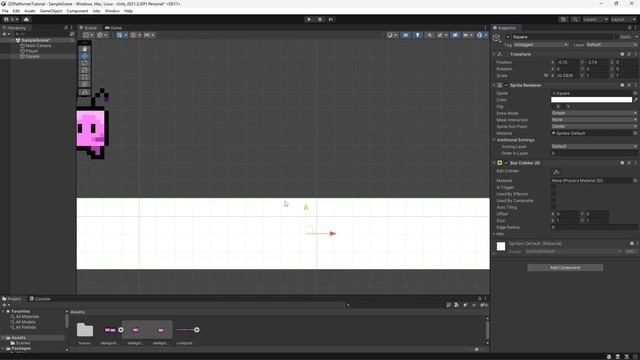Select the Rotate tool in Scene toolbar
The width and height of the screenshot is (640, 360).
(84, 63)
